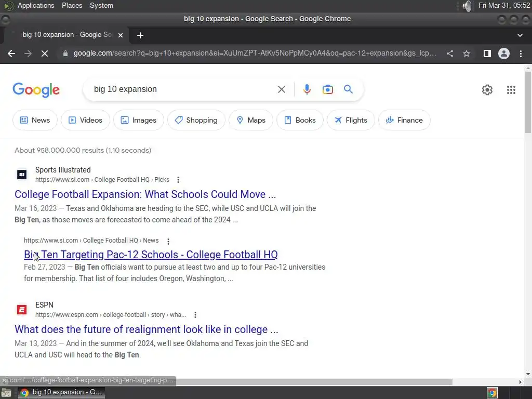Open the Places menu
The height and width of the screenshot is (399, 532).
(x=72, y=5)
